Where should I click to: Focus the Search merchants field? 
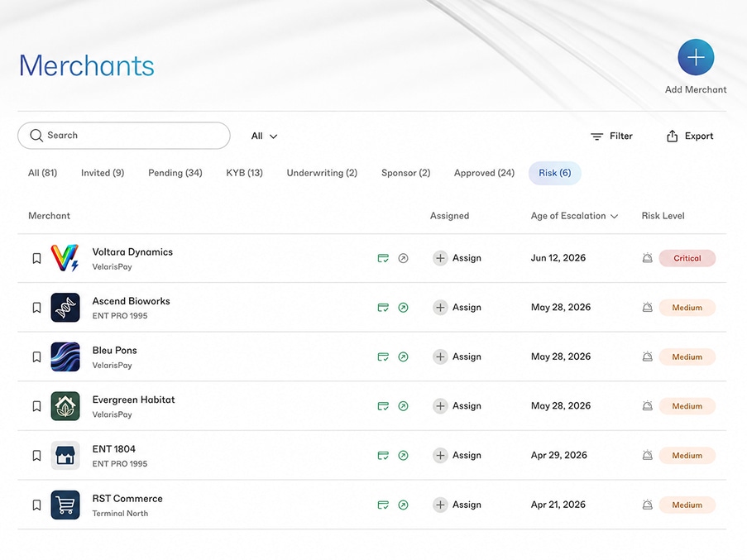124,136
